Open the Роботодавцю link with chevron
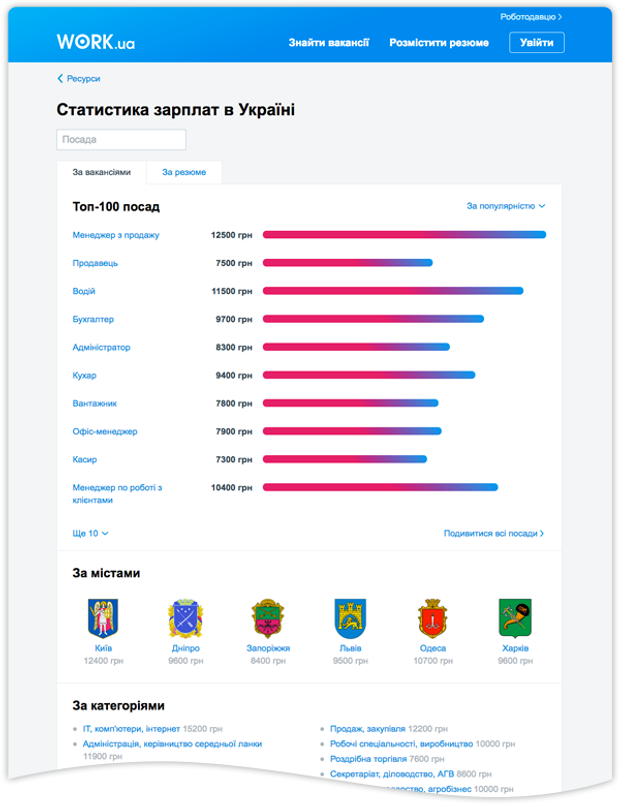Viewport: 620px width, 808px height. (x=531, y=17)
